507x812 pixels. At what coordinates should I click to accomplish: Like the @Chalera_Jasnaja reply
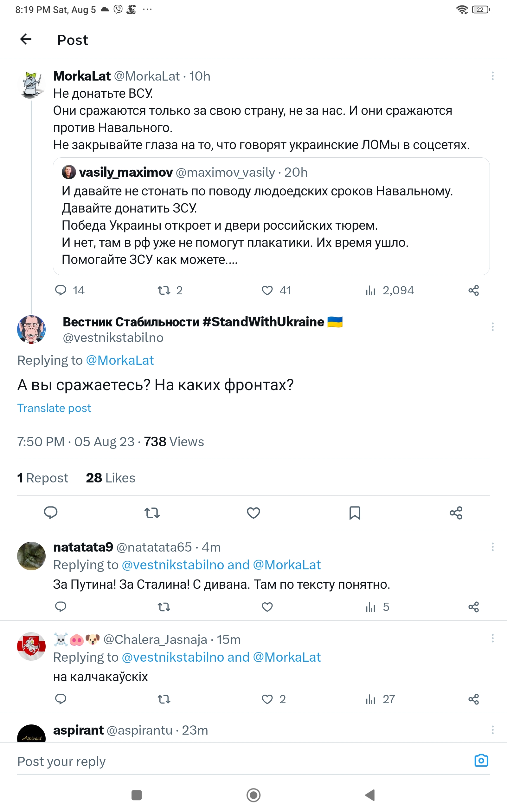(x=267, y=699)
